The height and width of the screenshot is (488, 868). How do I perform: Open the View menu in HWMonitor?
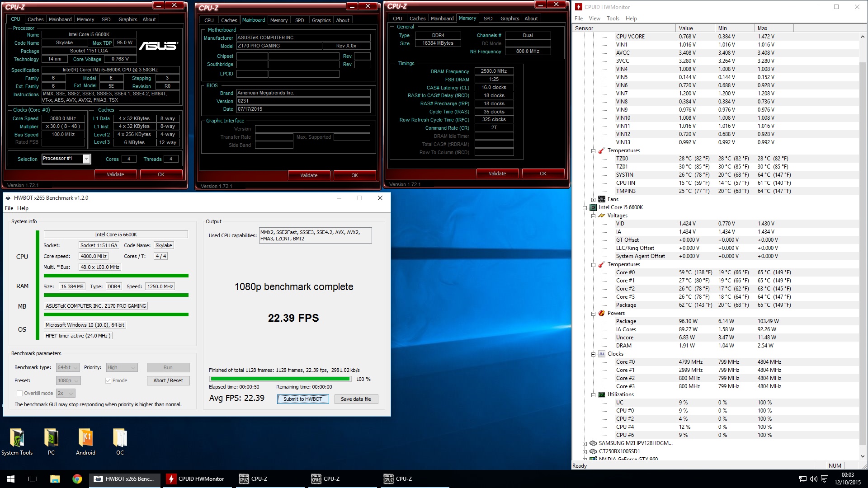[594, 19]
